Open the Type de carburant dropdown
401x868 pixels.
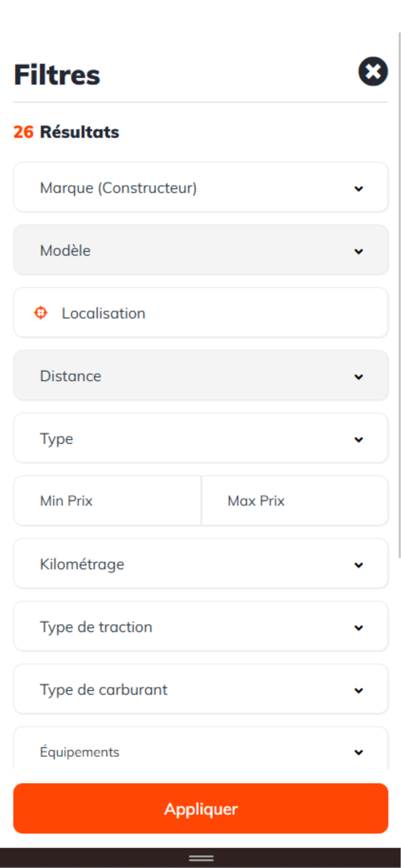200,690
